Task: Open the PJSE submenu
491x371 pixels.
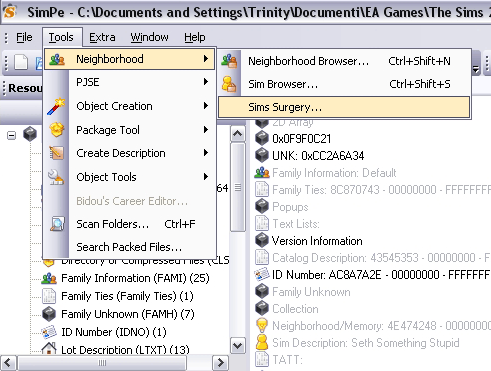Action: click(129, 82)
